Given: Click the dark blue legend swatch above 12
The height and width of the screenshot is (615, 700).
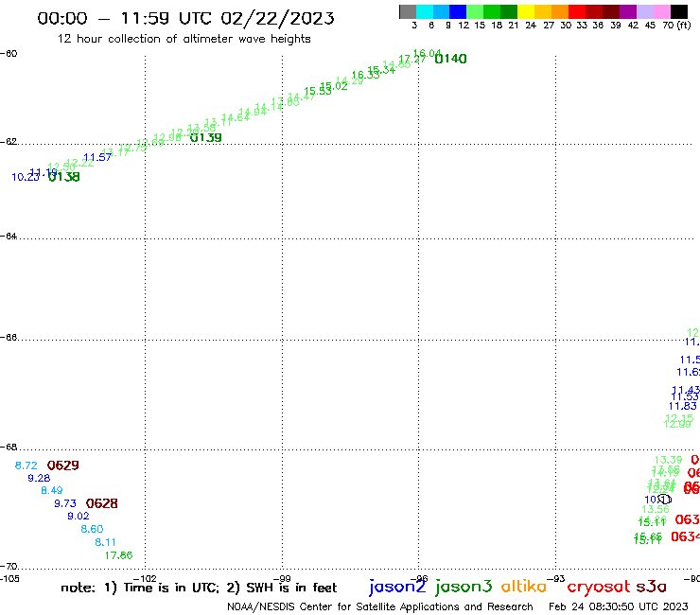Looking at the screenshot, I should pyautogui.click(x=458, y=11).
